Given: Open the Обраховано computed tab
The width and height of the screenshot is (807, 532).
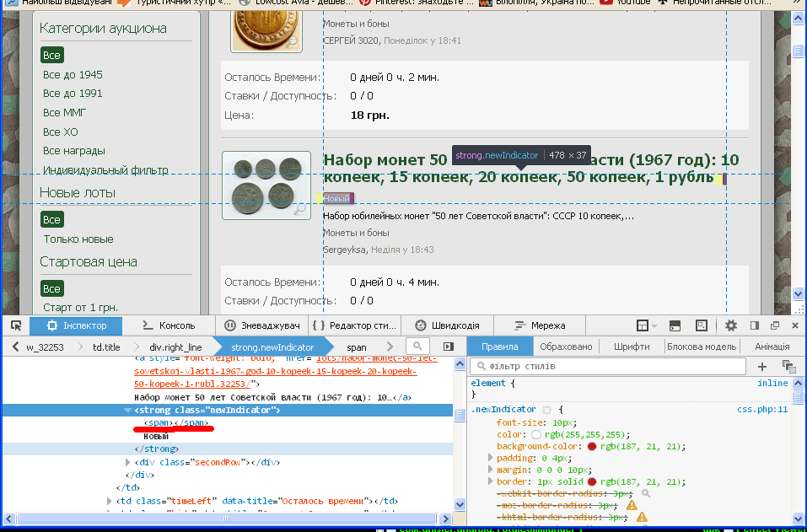Looking at the screenshot, I should tap(566, 347).
